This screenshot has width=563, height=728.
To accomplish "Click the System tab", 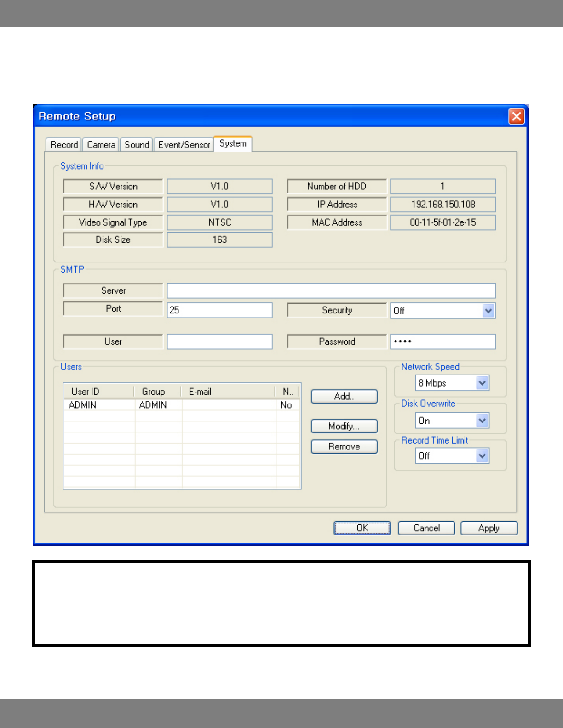I will pyautogui.click(x=233, y=143).
